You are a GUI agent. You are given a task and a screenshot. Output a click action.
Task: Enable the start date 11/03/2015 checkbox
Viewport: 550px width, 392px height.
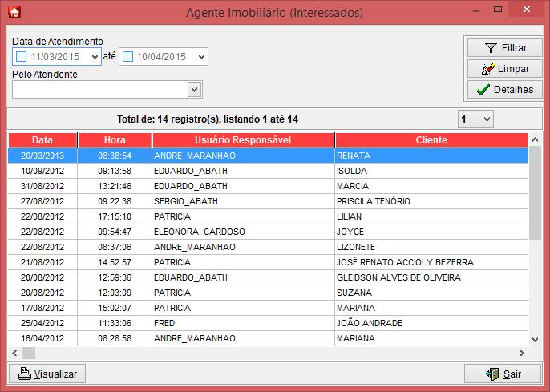22,57
